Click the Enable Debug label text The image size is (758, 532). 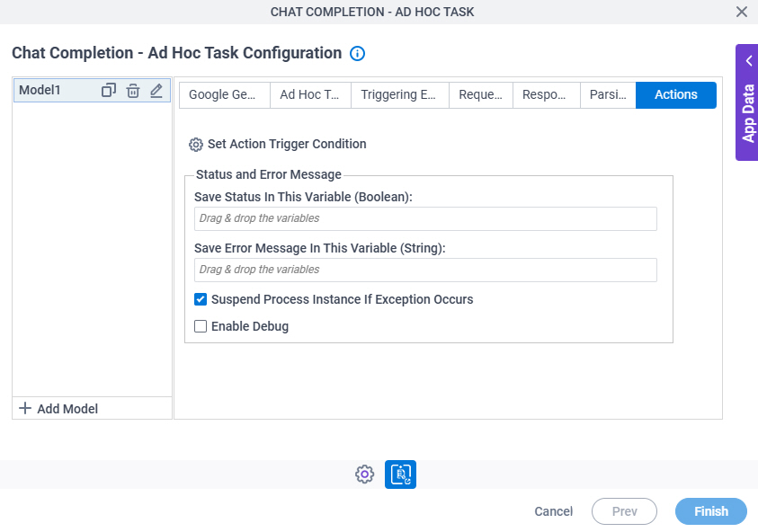coord(250,326)
